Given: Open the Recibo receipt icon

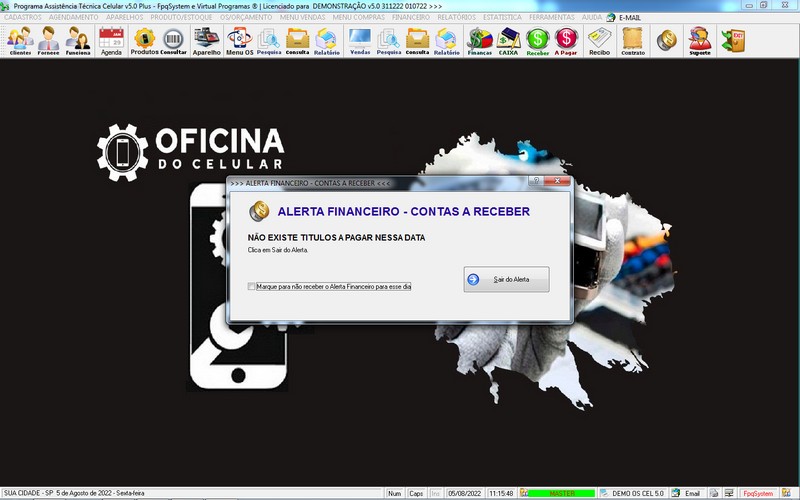Looking at the screenshot, I should click(599, 41).
